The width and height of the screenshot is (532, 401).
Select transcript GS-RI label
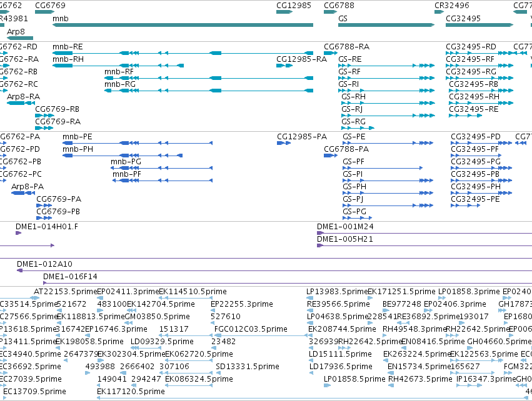point(348,84)
